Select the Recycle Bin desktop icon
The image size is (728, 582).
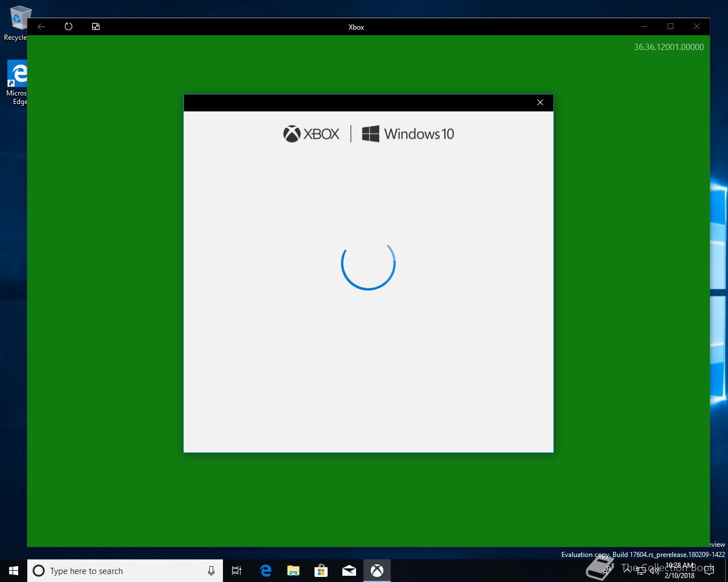point(17,23)
